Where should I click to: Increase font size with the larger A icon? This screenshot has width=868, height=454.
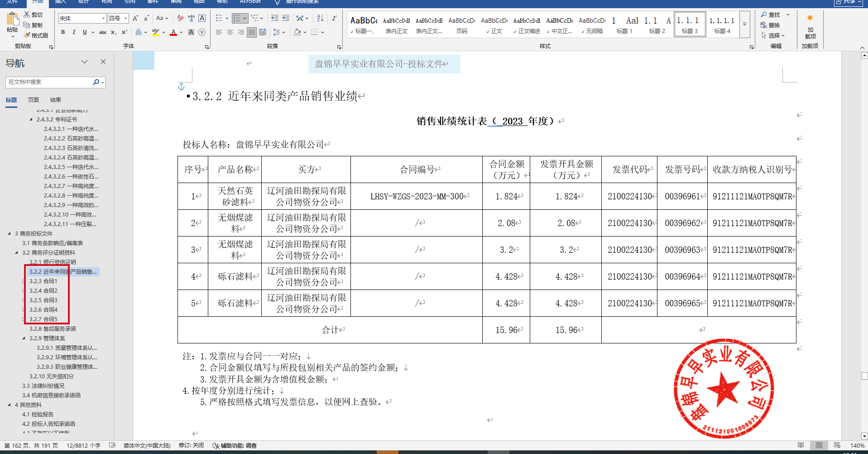coord(135,18)
